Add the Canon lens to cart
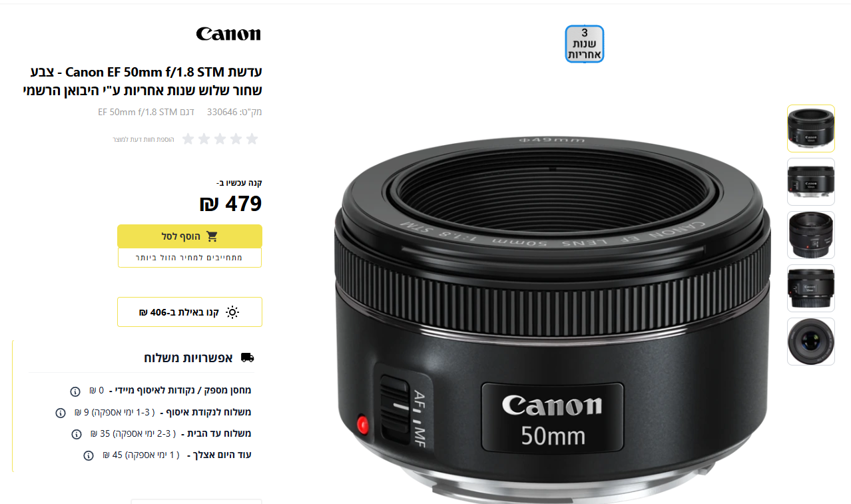The height and width of the screenshot is (504, 851). (190, 236)
